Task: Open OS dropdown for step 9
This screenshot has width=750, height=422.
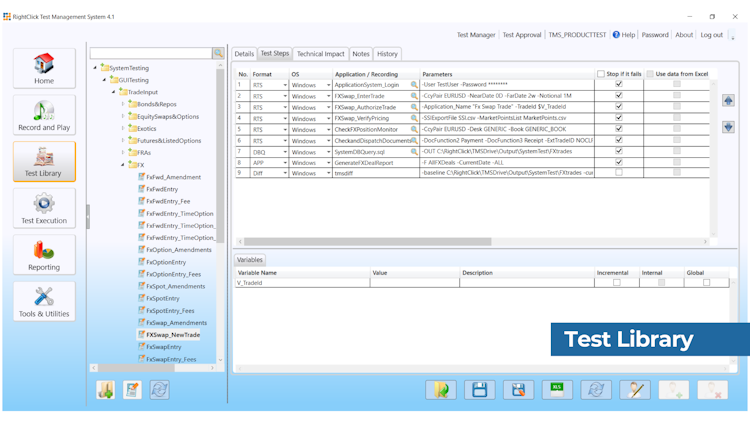Action: [329, 173]
